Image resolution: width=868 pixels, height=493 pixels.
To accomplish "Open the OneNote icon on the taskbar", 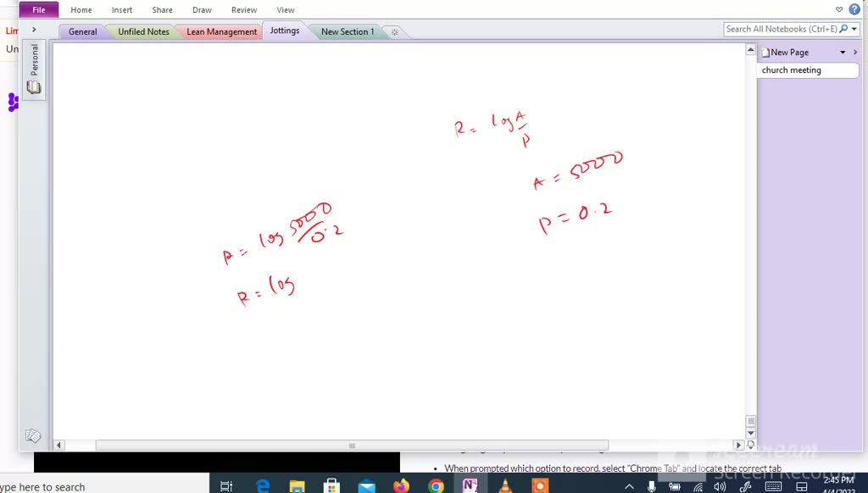I will coord(470,484).
